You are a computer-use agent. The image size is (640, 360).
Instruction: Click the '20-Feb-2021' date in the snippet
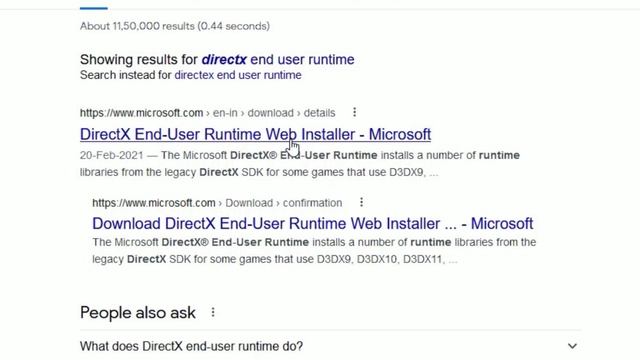(111, 156)
